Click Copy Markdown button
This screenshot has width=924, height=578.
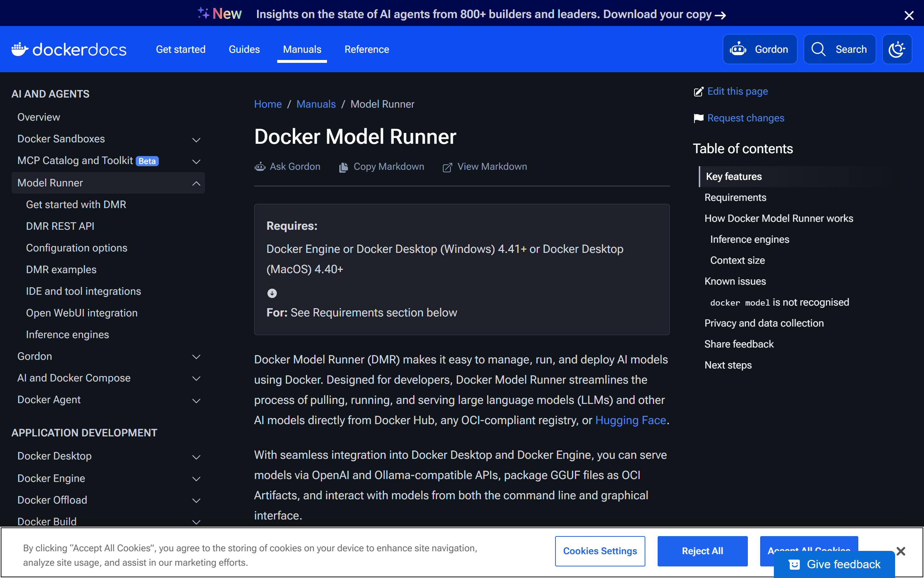pyautogui.click(x=382, y=167)
